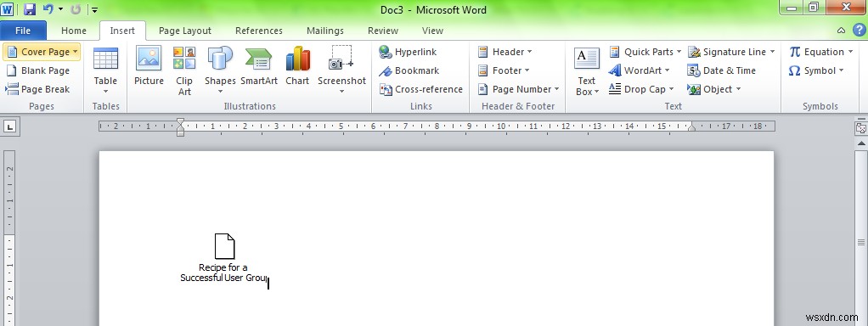Minimize the ribbon with the caret button
The height and width of the screenshot is (326, 868).
click(x=841, y=31)
